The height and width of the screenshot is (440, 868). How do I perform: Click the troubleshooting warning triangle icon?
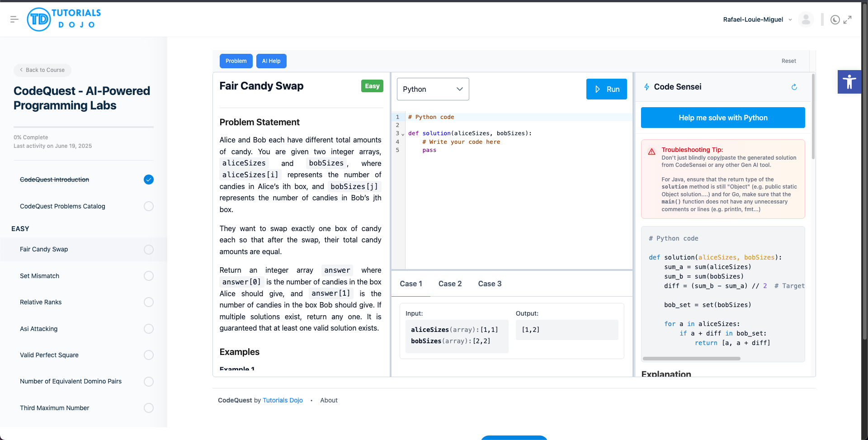point(651,151)
